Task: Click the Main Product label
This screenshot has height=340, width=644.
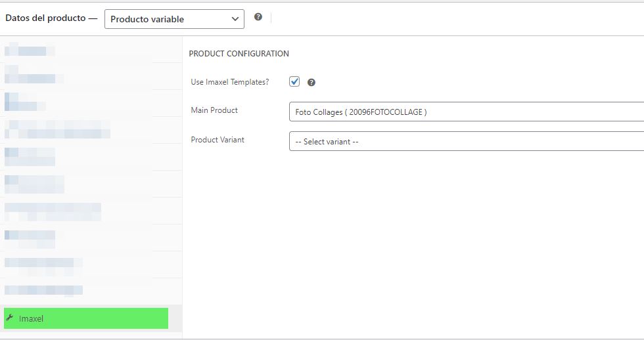Action: pyautogui.click(x=214, y=110)
